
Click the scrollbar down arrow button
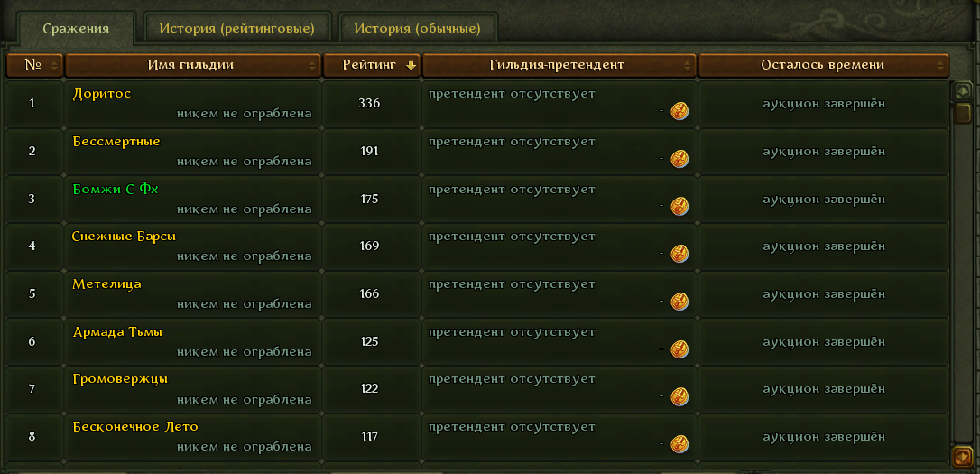coord(963,456)
